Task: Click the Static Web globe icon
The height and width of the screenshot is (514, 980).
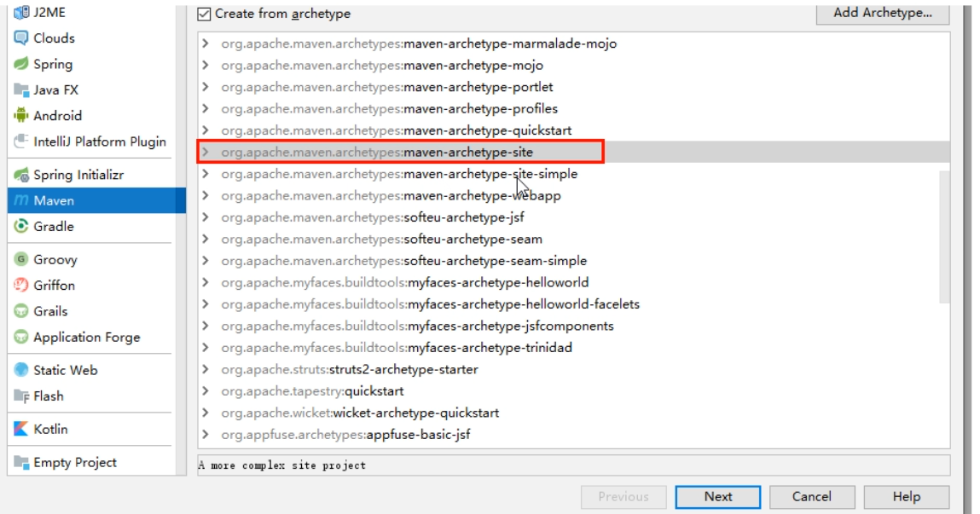Action: click(x=21, y=370)
